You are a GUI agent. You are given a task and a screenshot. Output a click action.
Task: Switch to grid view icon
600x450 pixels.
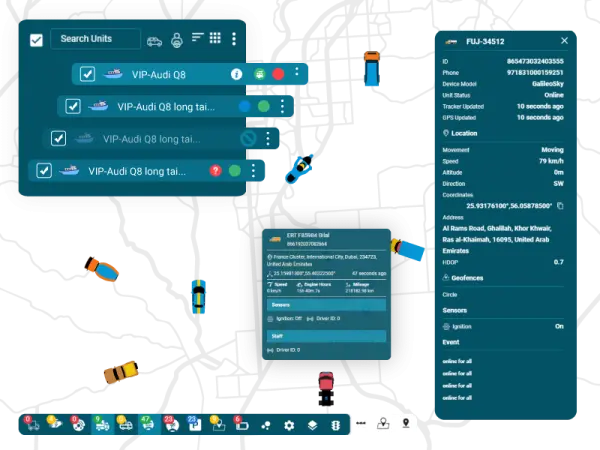(x=215, y=38)
